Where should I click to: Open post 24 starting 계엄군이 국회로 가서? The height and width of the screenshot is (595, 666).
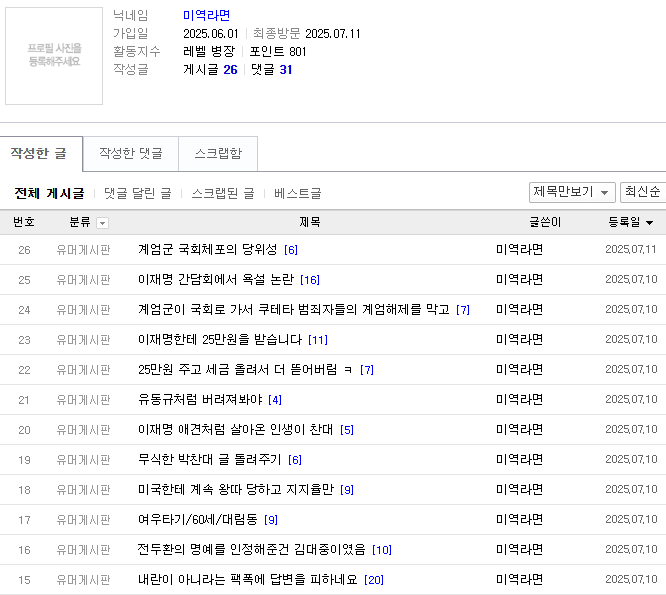tap(294, 310)
